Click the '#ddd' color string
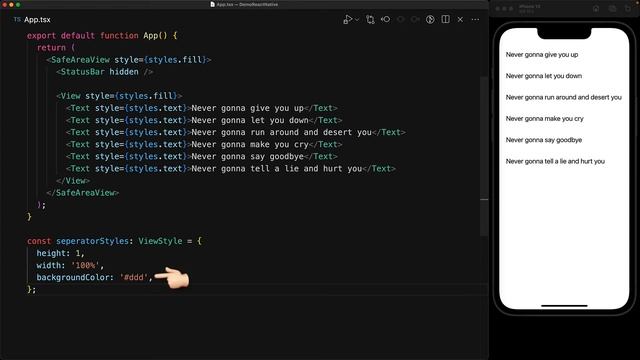Image resolution: width=640 pixels, height=360 pixels. (133, 278)
